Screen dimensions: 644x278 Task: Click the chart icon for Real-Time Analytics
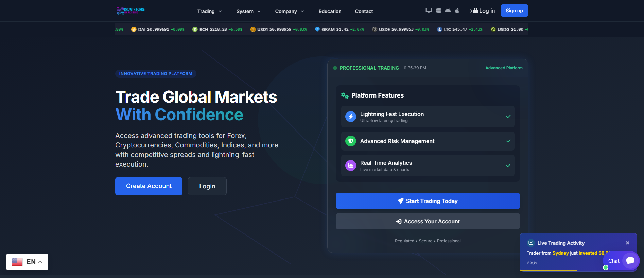pyautogui.click(x=351, y=166)
